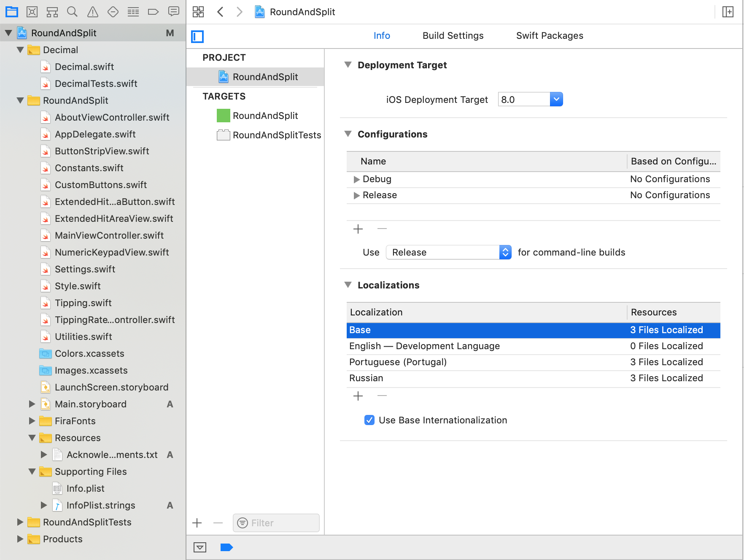Select the Base localization row

coord(533,330)
